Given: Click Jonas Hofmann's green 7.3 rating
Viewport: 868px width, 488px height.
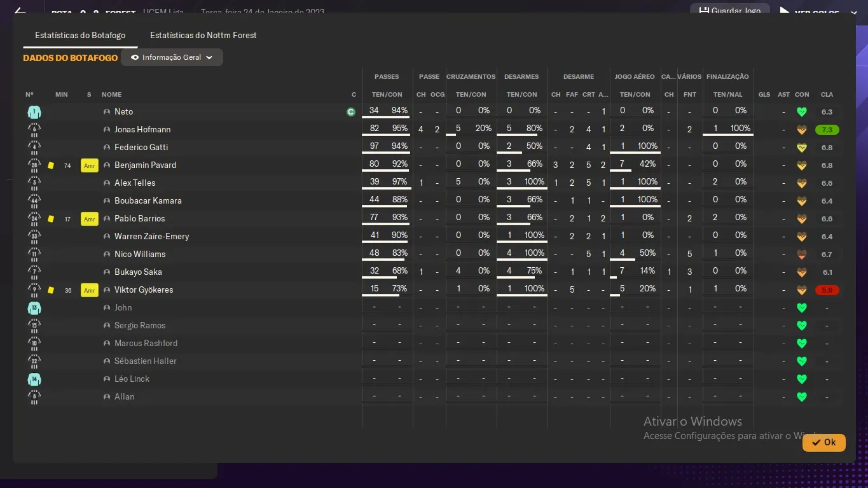Looking at the screenshot, I should click(x=827, y=130).
